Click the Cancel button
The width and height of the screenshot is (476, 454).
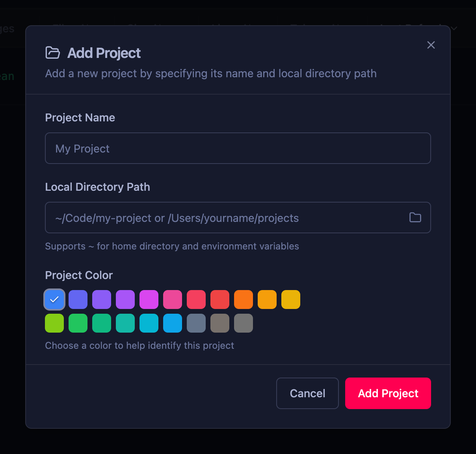(x=307, y=393)
